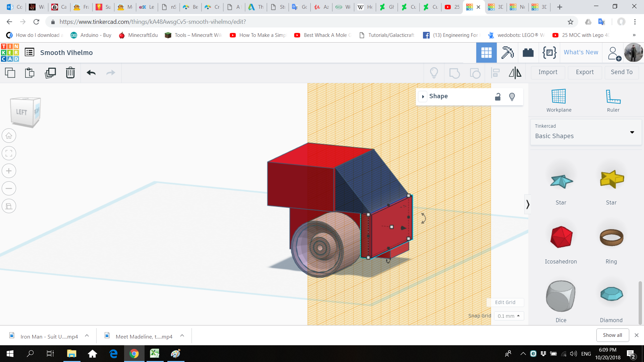Open the design properties menu

click(x=30, y=52)
